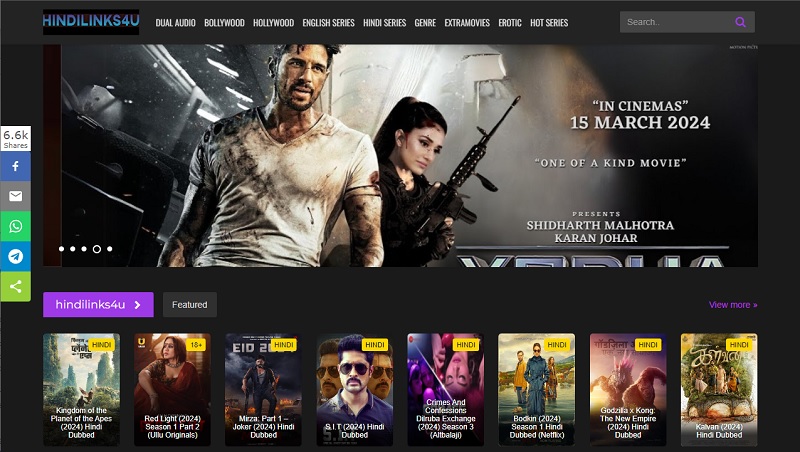Share on Telegram sidebar icon
The width and height of the screenshot is (800, 452).
click(15, 256)
